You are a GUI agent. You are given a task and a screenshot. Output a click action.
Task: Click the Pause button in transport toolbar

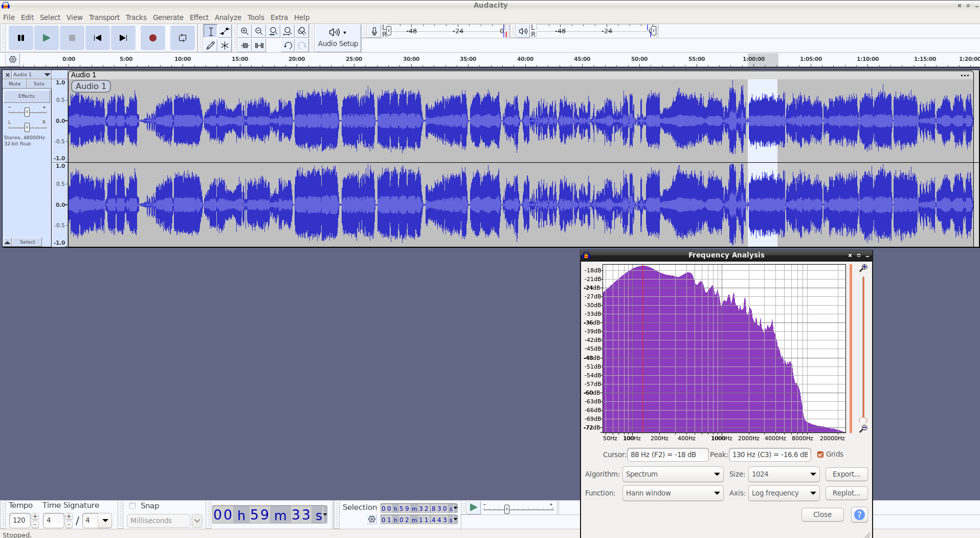(21, 38)
